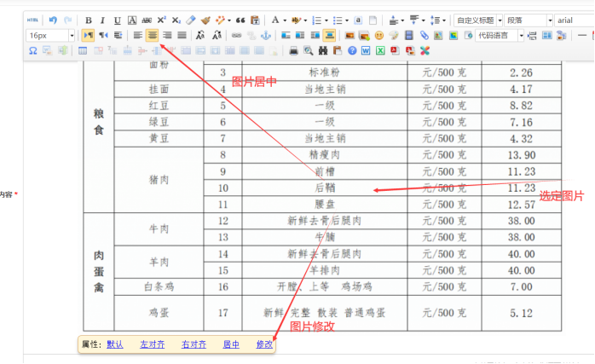Insert a link with the chain icon
Screen dimensions: 595x364
pyautogui.click(x=236, y=35)
